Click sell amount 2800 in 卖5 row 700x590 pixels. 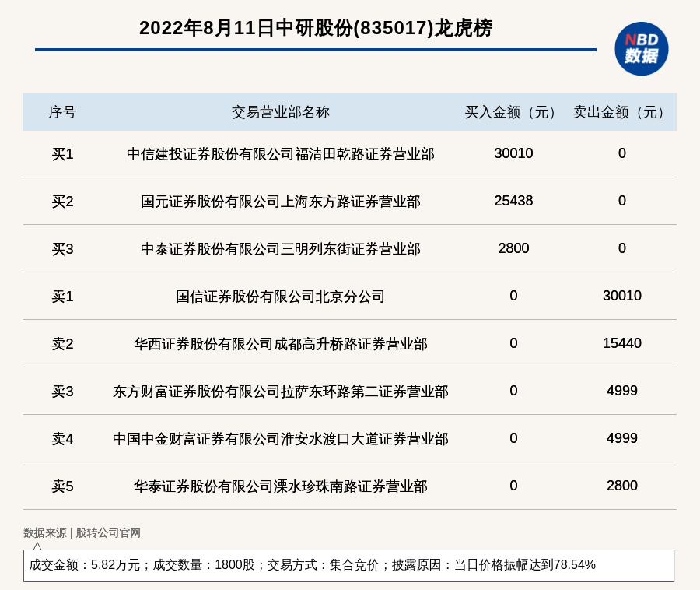(622, 485)
